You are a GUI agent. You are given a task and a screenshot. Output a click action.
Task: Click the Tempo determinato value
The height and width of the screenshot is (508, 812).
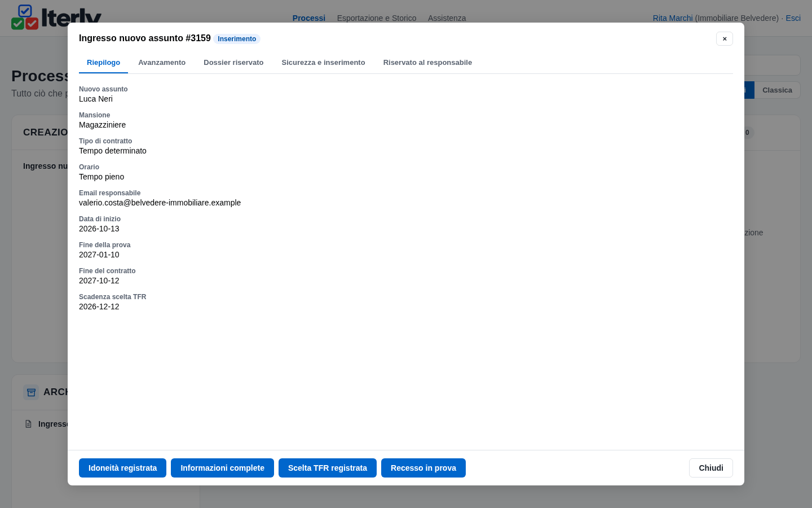pos(113,151)
